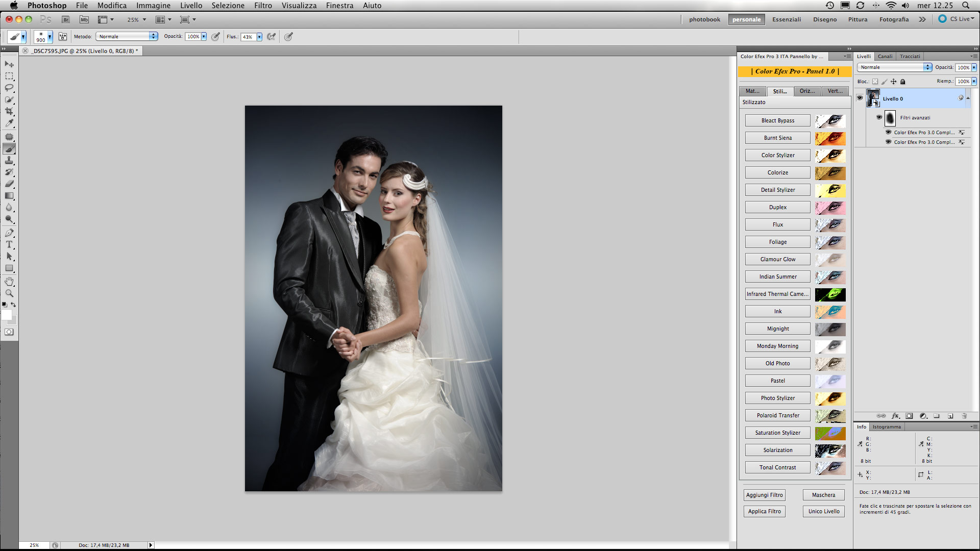Hide the first Color Efex Pro filter
The width and height of the screenshot is (980, 551).
pos(888,132)
